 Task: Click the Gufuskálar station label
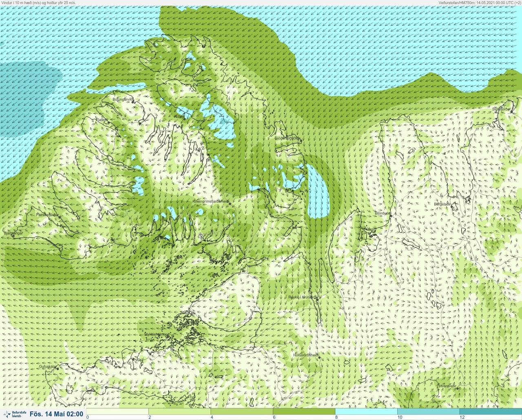point(47,367)
